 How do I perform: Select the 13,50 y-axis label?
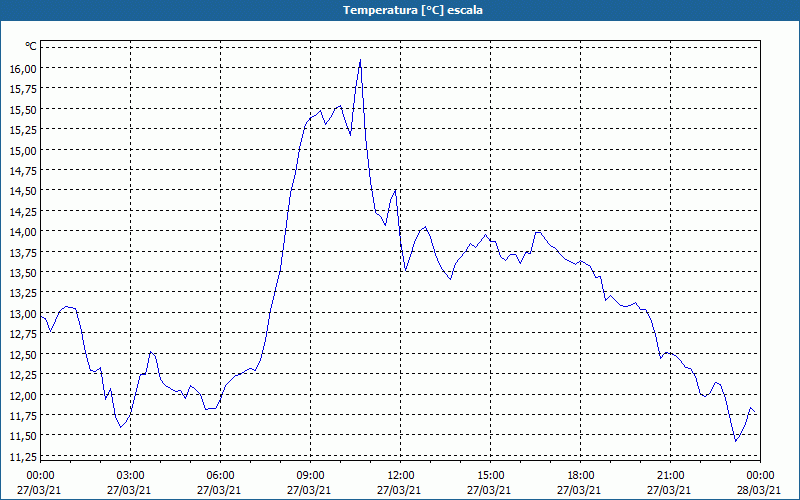pos(23,272)
